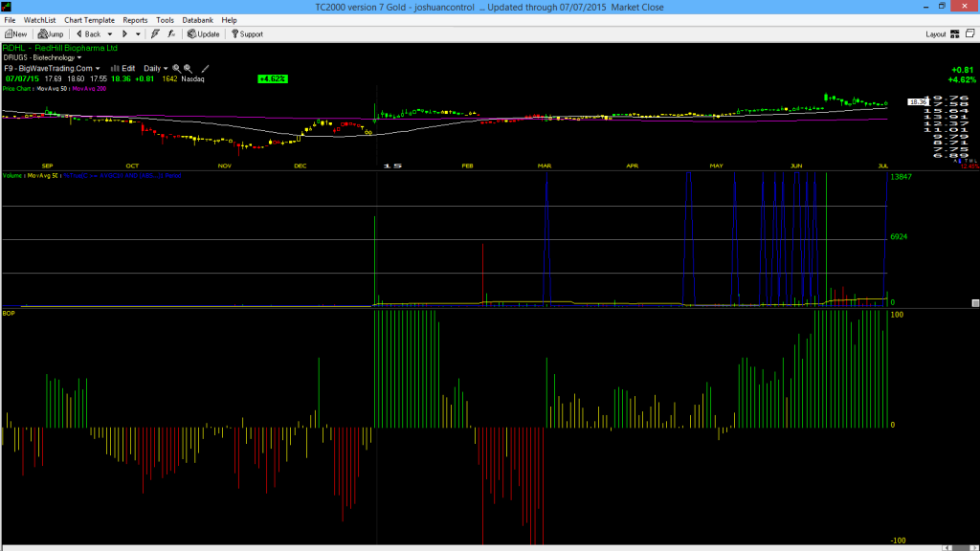Go Back with the left arrow
The image size is (980, 551).
point(79,34)
